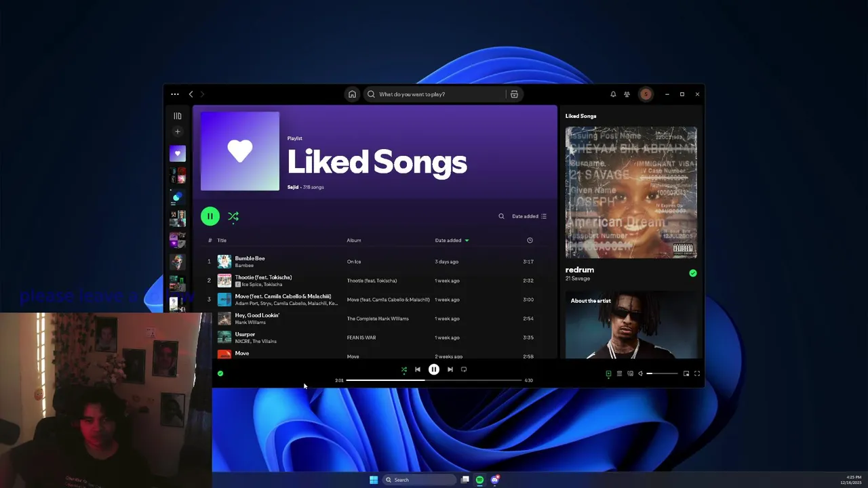This screenshot has height=488, width=868.
Task: Focus the 'What do you want to play?' search
Action: point(434,94)
